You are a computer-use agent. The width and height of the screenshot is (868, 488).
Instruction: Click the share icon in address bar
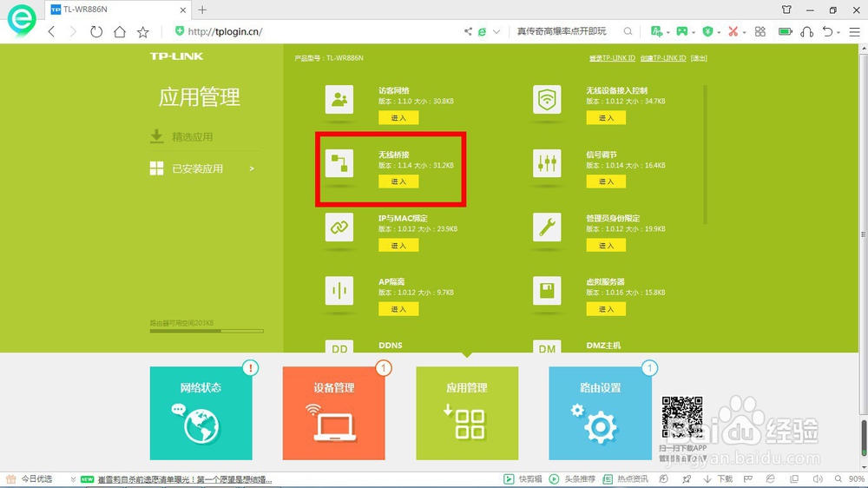(x=468, y=31)
